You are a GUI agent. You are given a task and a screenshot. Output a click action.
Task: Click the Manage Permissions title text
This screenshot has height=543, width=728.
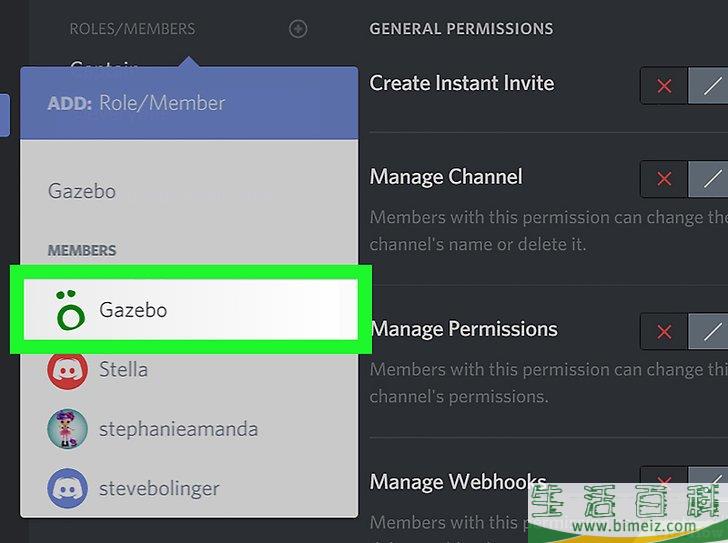[x=464, y=329]
